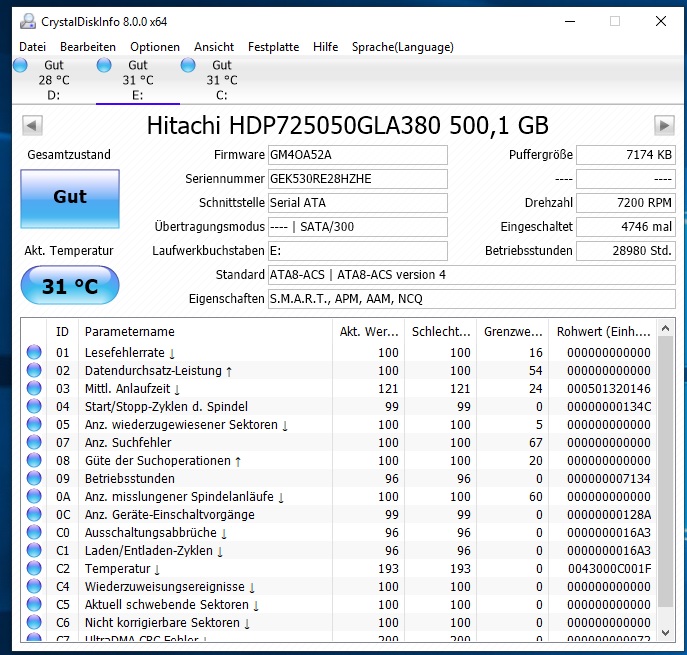Screen dimensions: 687x655
Task: Select disk C: tab
Action: pos(222,80)
